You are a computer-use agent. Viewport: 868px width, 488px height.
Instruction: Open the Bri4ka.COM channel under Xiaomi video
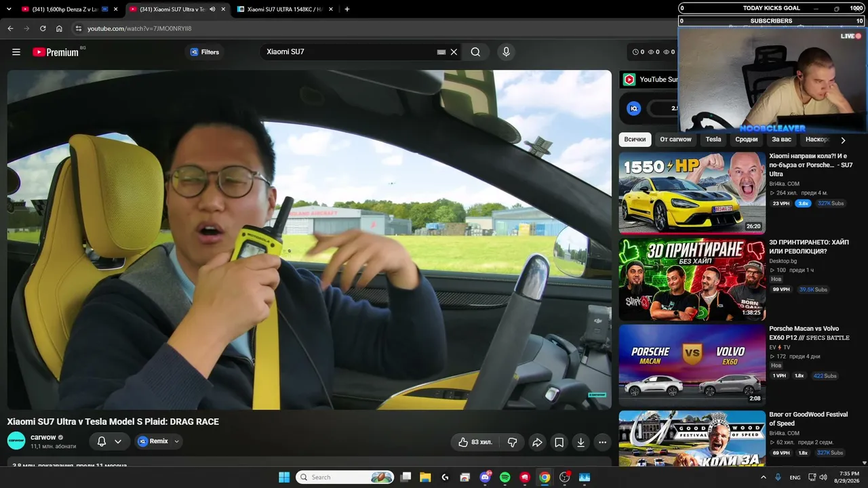click(x=785, y=184)
